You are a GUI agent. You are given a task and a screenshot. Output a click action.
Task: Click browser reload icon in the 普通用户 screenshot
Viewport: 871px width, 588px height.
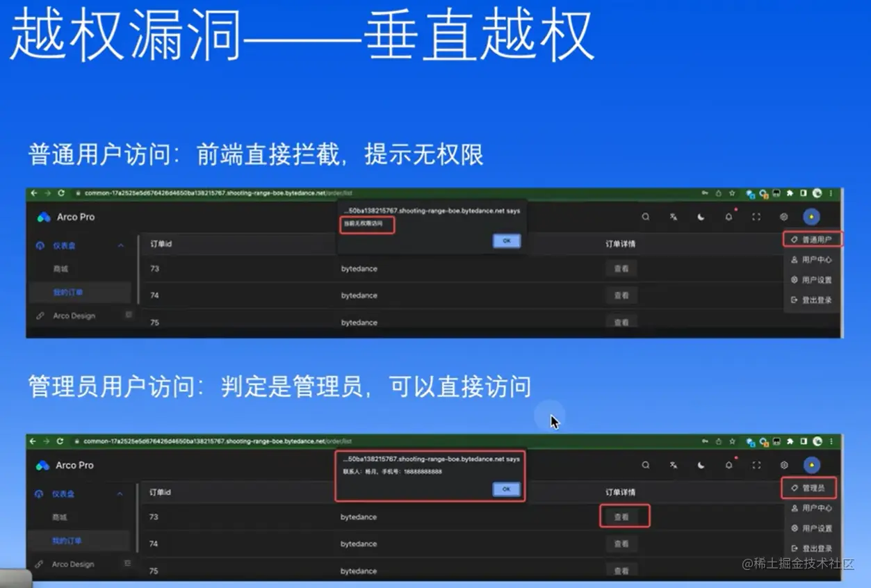point(61,193)
